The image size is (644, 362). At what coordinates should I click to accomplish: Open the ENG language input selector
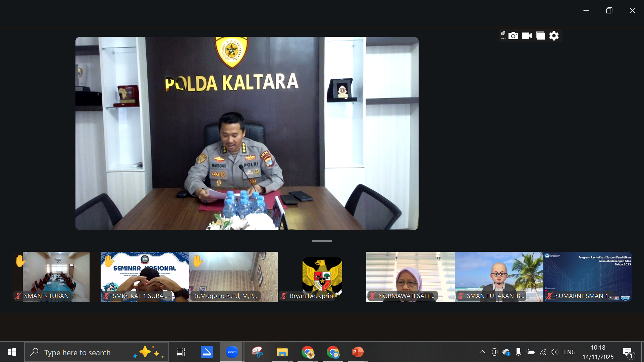[570, 352]
